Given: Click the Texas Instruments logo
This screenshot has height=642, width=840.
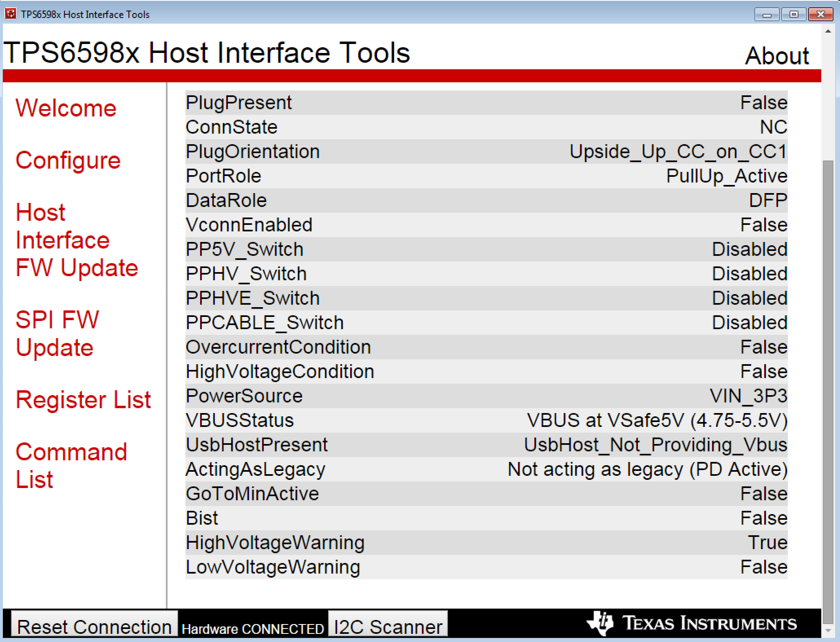Looking at the screenshot, I should pyautogui.click(x=692, y=623).
